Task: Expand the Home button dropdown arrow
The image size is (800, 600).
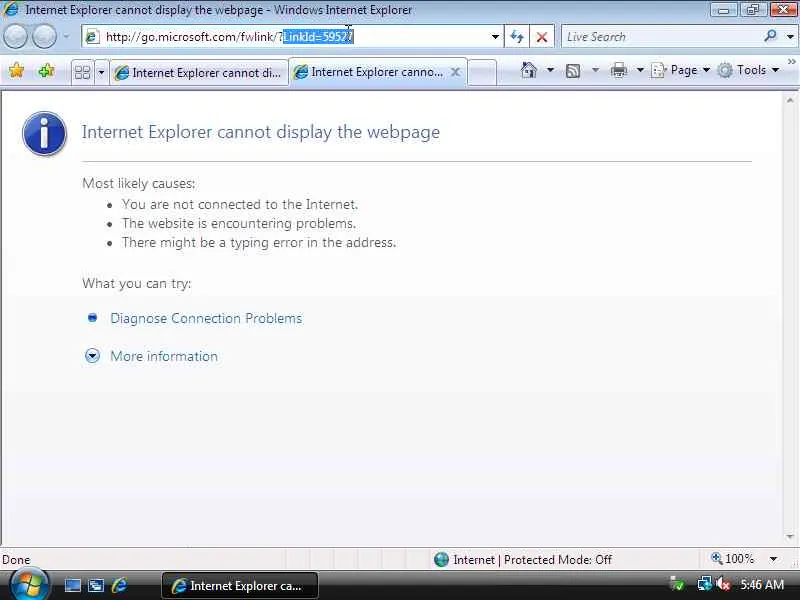Action: pyautogui.click(x=550, y=69)
